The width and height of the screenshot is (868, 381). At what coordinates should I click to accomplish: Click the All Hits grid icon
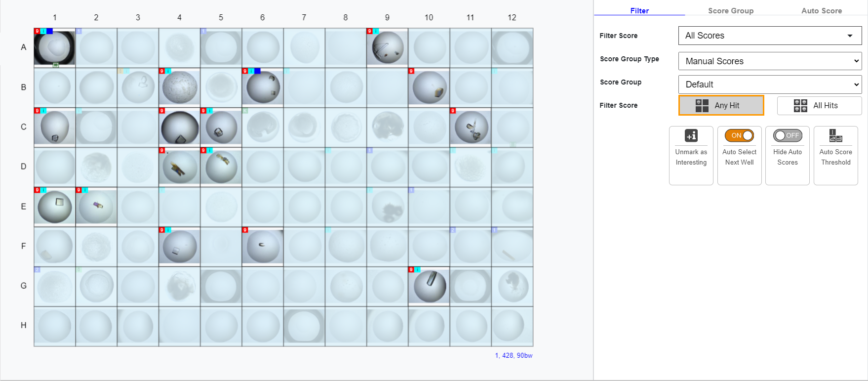pyautogui.click(x=800, y=106)
